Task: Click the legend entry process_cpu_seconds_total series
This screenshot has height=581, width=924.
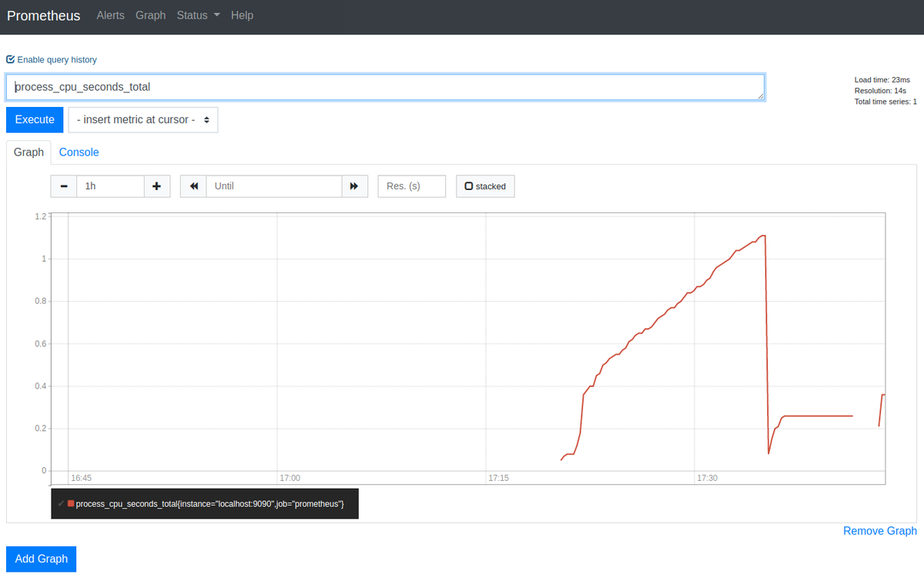Action: point(209,503)
